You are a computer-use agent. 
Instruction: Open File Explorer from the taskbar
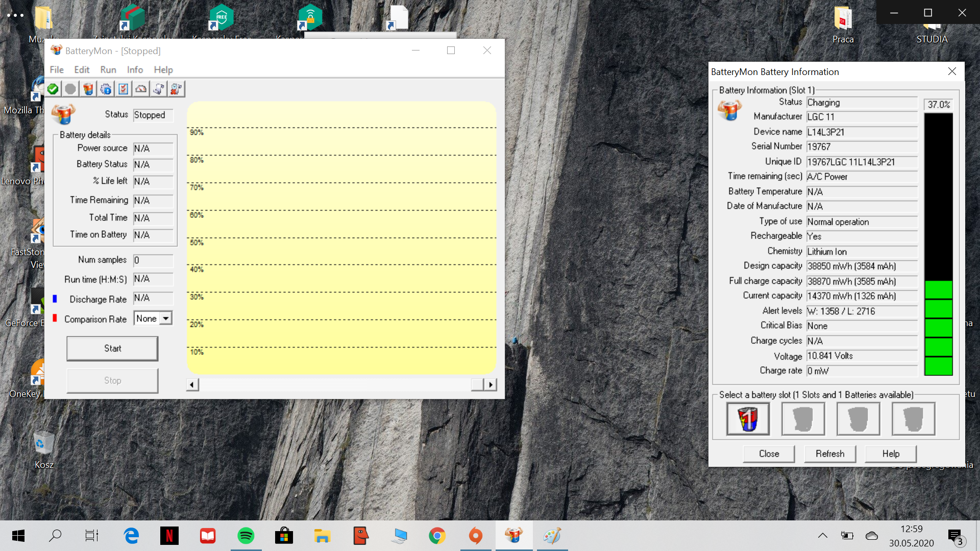(322, 536)
